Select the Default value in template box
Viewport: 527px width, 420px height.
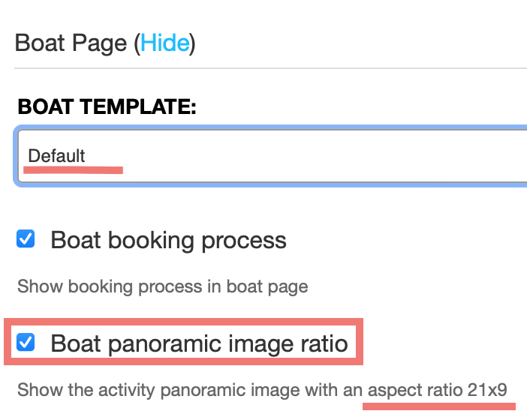coord(56,156)
